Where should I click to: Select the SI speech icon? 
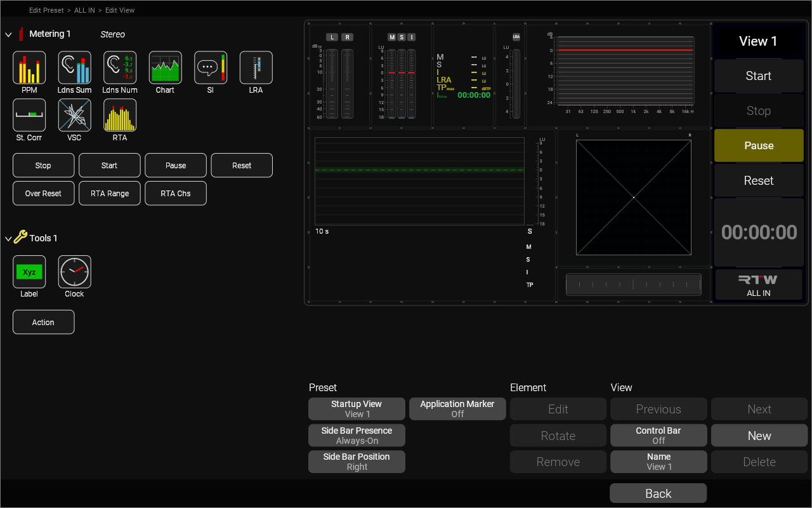211,68
